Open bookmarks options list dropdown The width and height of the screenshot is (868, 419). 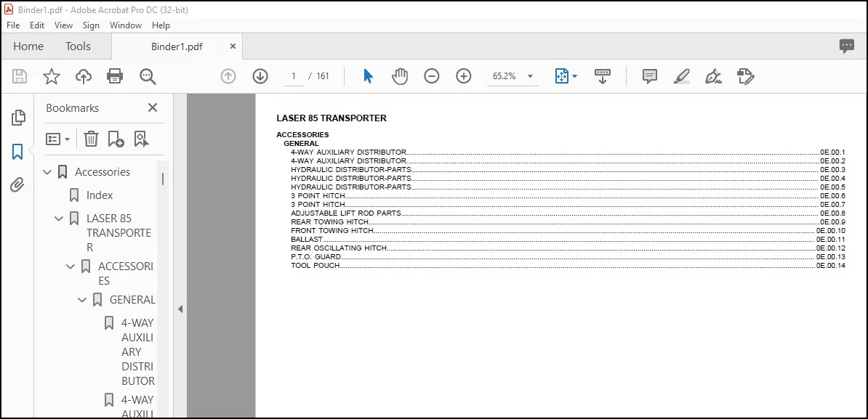click(x=57, y=139)
